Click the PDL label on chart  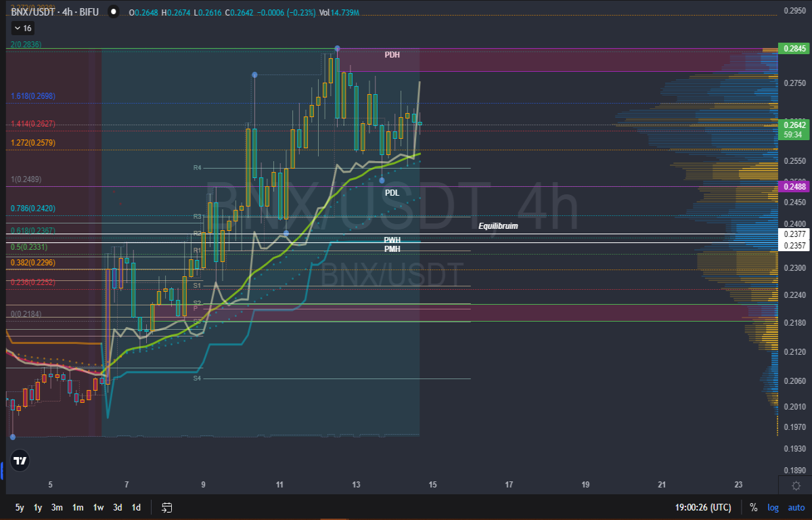(x=392, y=193)
